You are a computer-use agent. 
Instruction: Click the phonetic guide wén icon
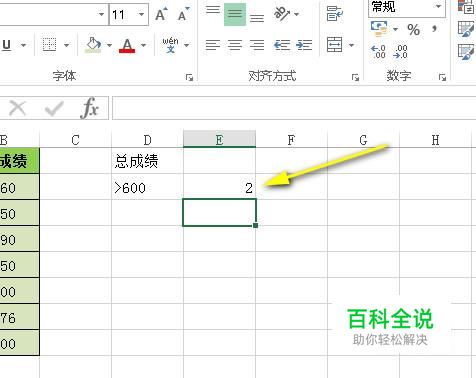[170, 45]
